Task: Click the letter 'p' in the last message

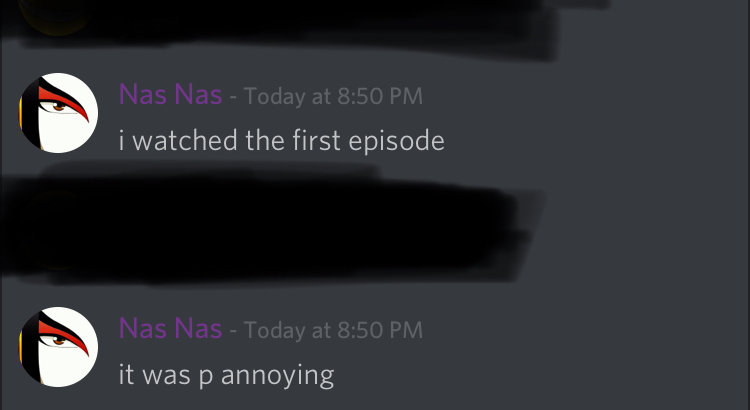Action: 205,378
